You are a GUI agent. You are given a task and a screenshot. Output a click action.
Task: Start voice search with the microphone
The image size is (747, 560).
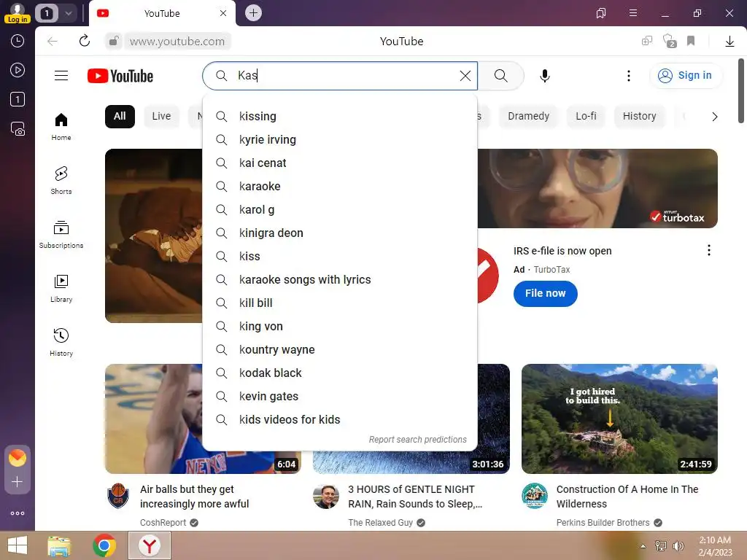tap(544, 76)
